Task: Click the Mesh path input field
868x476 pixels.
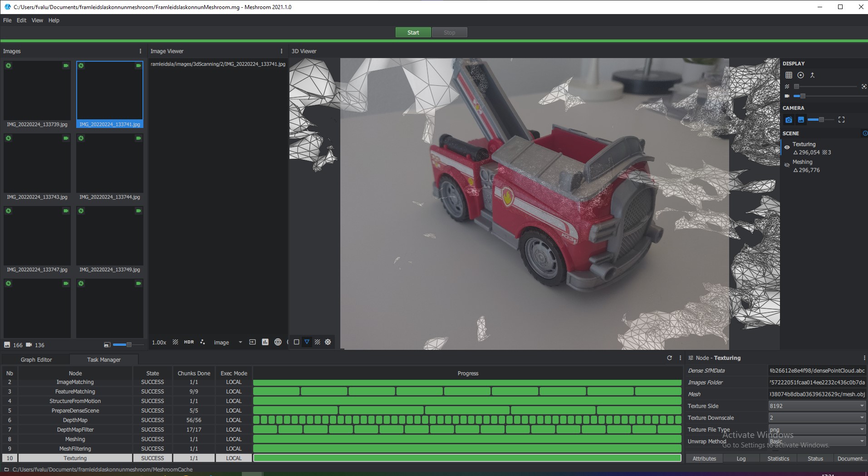Action: (x=817, y=394)
